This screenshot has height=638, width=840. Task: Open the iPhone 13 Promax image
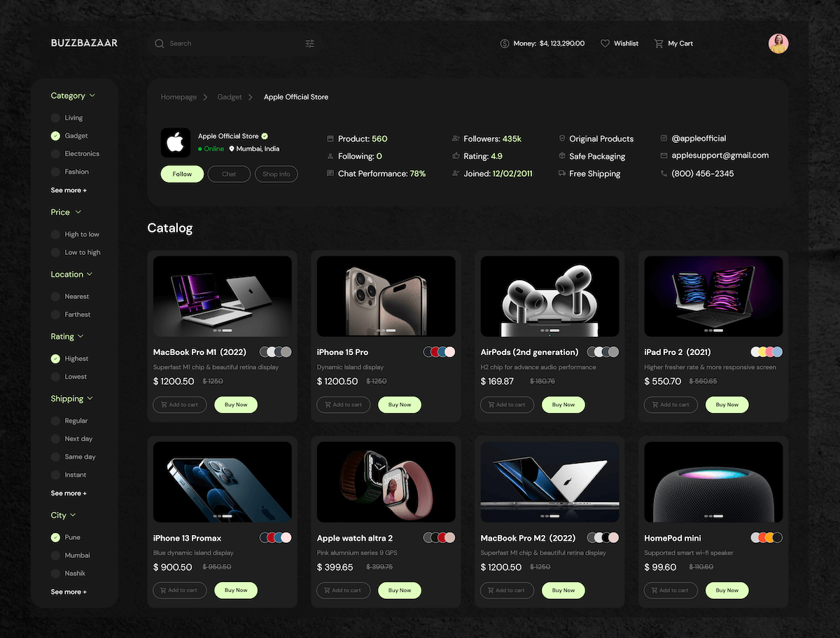pos(223,482)
